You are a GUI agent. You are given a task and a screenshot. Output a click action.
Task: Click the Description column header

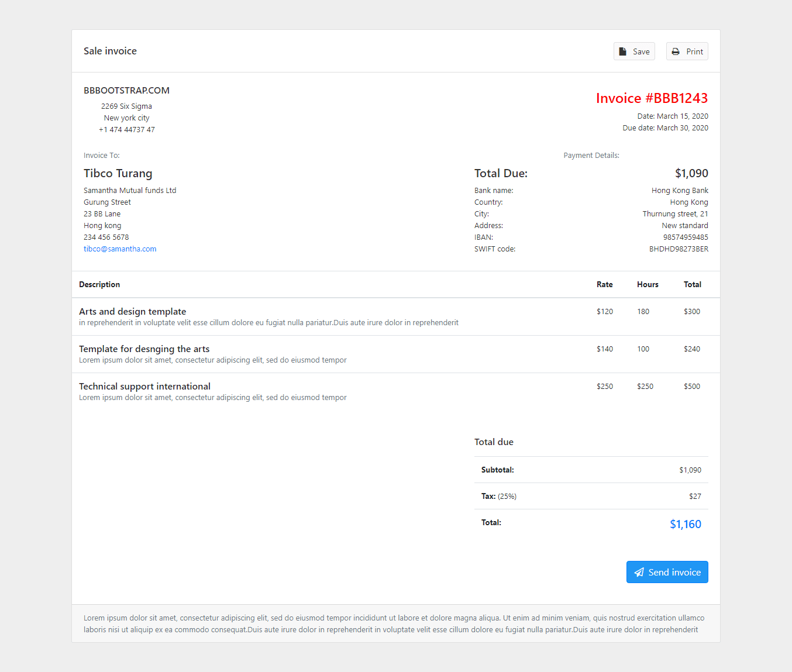click(x=99, y=284)
